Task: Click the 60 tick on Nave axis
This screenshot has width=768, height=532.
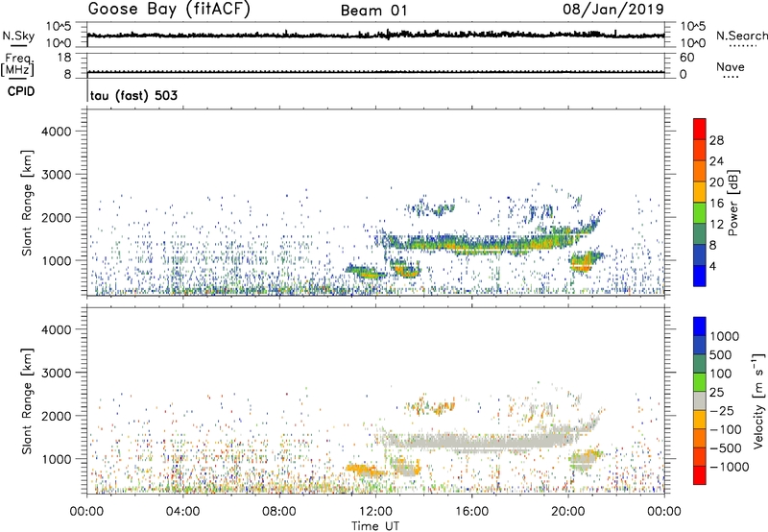Action: coord(686,58)
